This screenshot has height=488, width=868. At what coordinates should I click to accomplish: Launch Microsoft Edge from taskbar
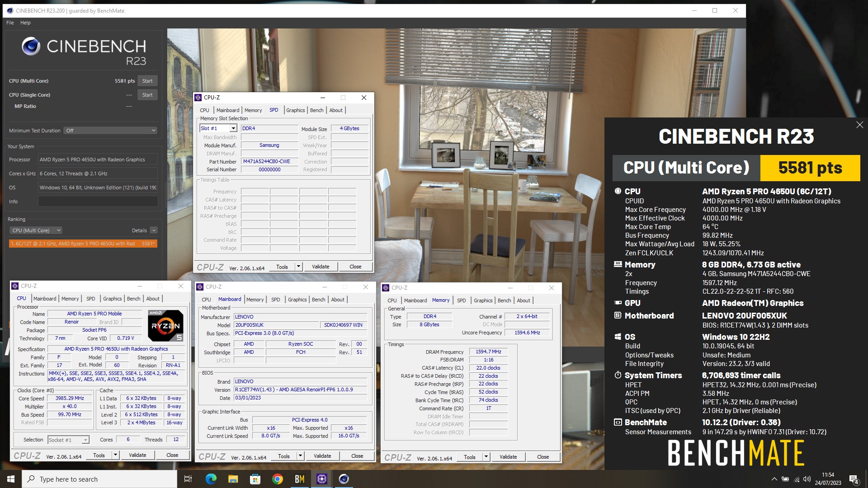pyautogui.click(x=211, y=479)
